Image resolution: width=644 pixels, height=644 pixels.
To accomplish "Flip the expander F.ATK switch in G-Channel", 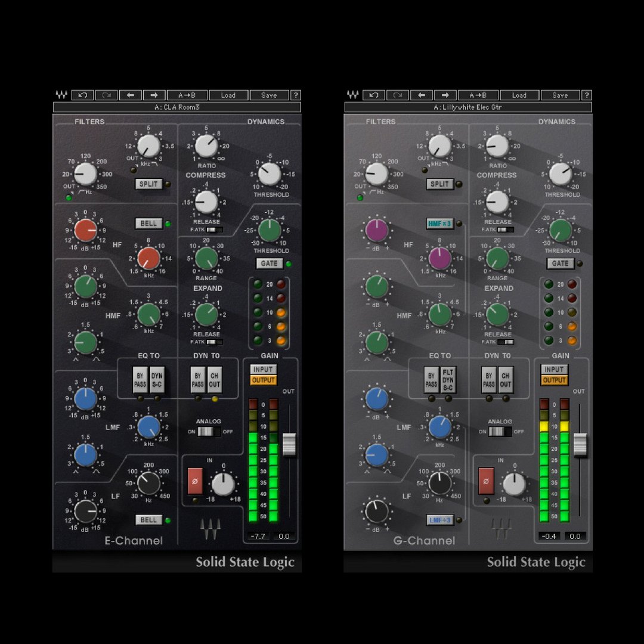I will pos(506,342).
